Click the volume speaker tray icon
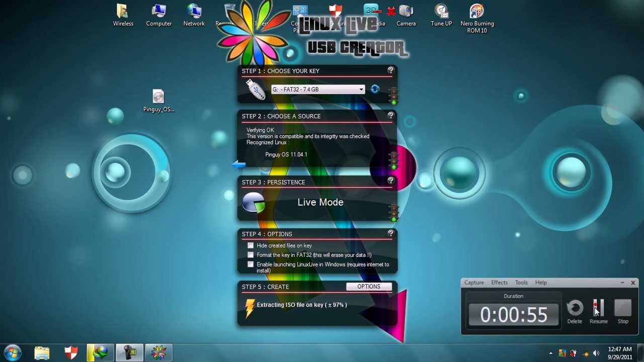The width and height of the screenshot is (644, 362). 596,353
